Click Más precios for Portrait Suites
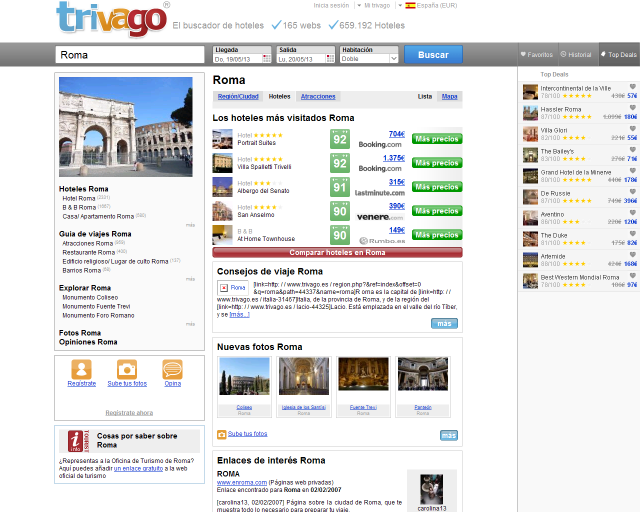This screenshot has width=640, height=512. click(437, 139)
